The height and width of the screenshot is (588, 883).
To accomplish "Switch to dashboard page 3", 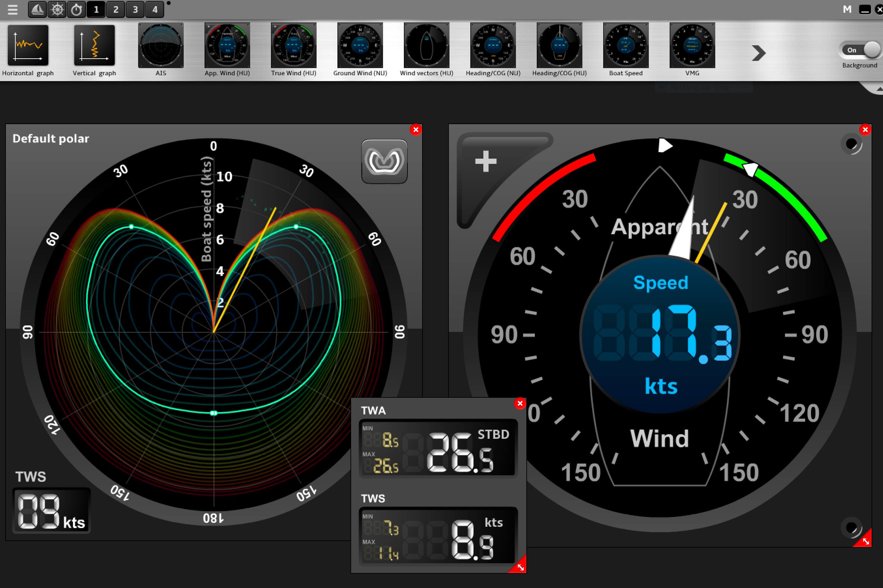I will (135, 10).
